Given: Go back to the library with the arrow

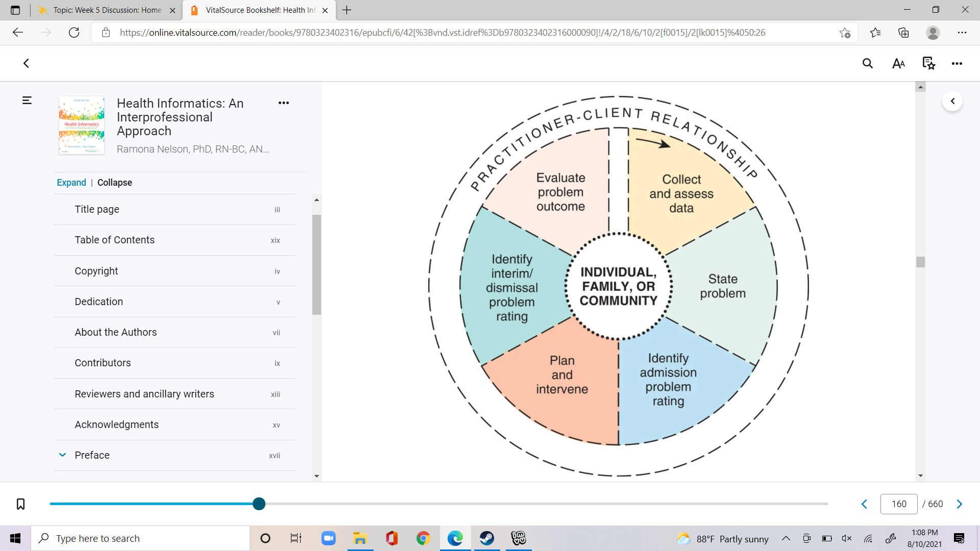Looking at the screenshot, I should pos(26,63).
